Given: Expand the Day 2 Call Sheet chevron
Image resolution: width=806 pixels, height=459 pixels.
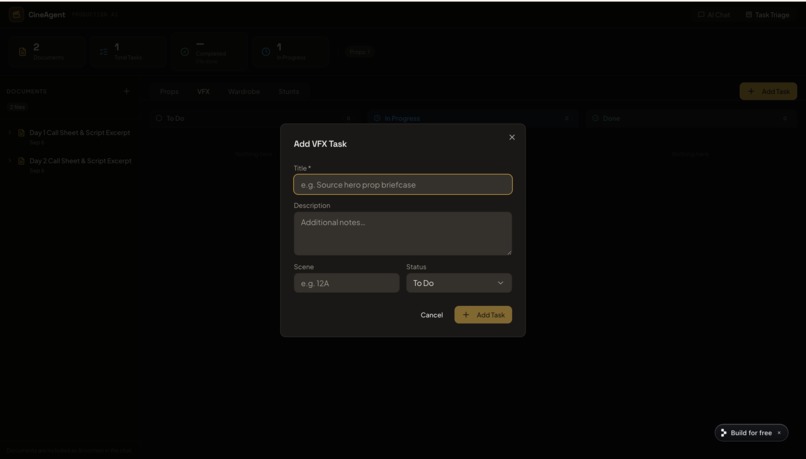Looking at the screenshot, I should coord(10,161).
